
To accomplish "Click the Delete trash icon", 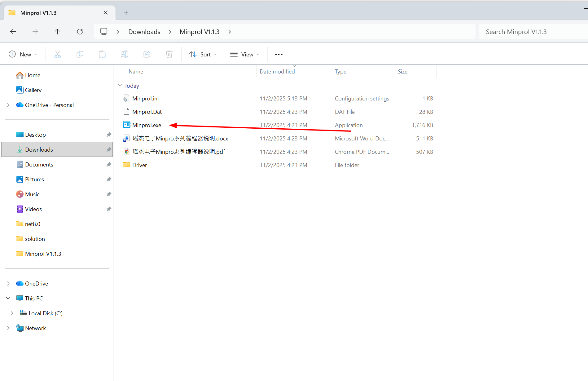I will pos(169,55).
